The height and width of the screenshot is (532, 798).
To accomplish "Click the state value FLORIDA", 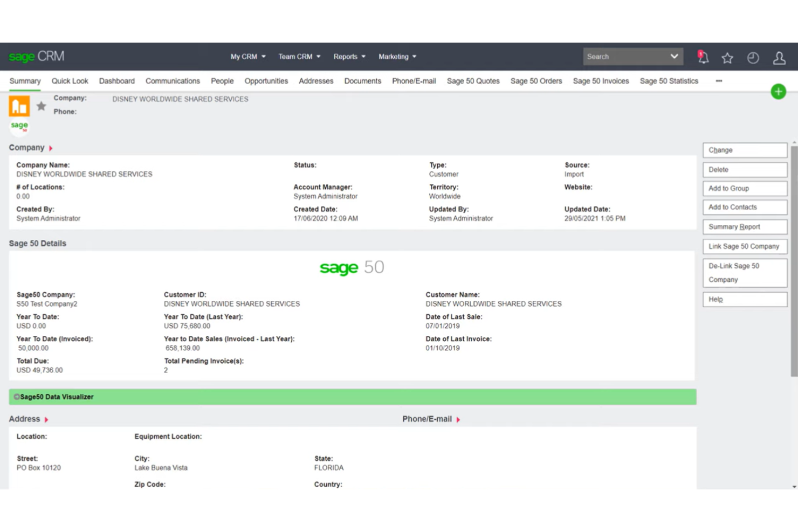I will (x=329, y=468).
